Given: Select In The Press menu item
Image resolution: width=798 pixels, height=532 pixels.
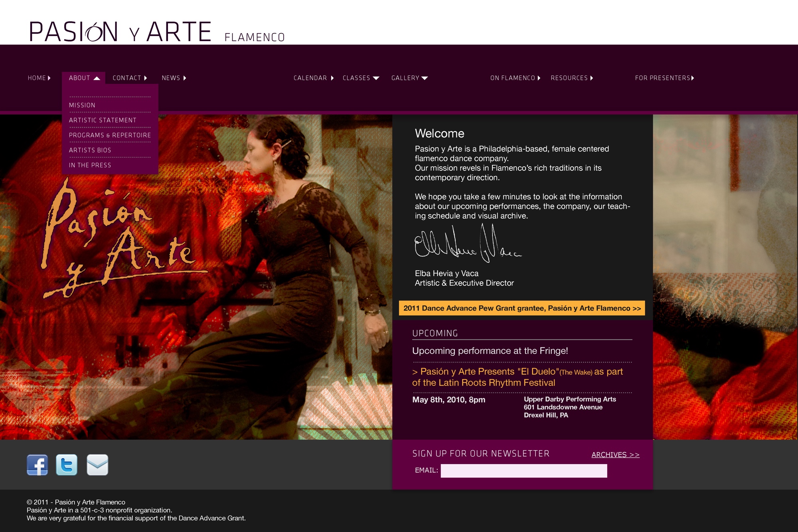Looking at the screenshot, I should click(90, 165).
